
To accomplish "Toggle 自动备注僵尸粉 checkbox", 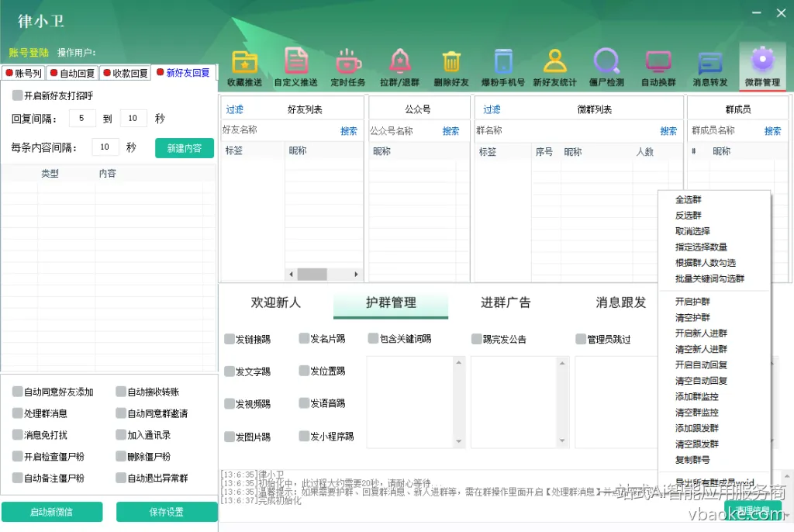I will click(x=17, y=477).
